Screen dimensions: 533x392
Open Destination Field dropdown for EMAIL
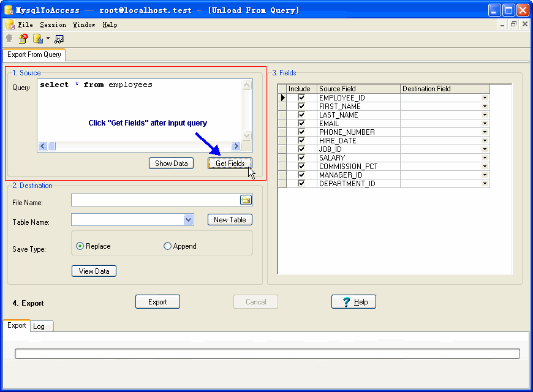point(485,123)
